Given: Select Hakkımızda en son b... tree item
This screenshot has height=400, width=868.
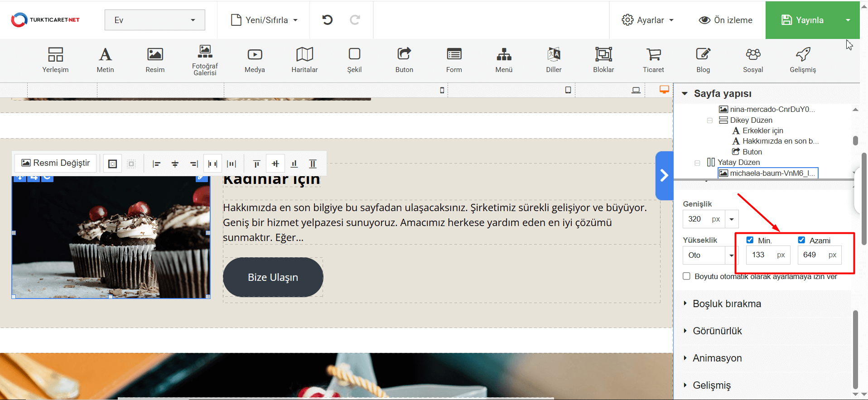Looking at the screenshot, I should tap(776, 141).
